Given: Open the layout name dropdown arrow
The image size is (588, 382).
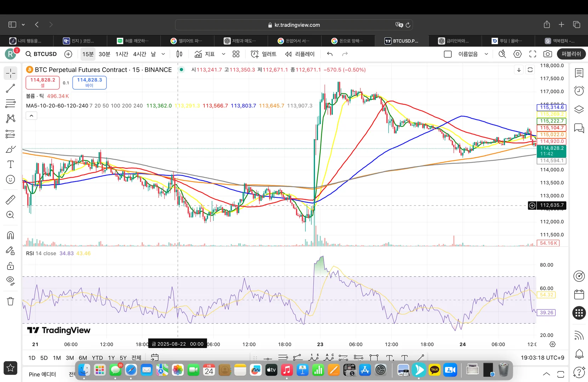Looking at the screenshot, I should [486, 54].
